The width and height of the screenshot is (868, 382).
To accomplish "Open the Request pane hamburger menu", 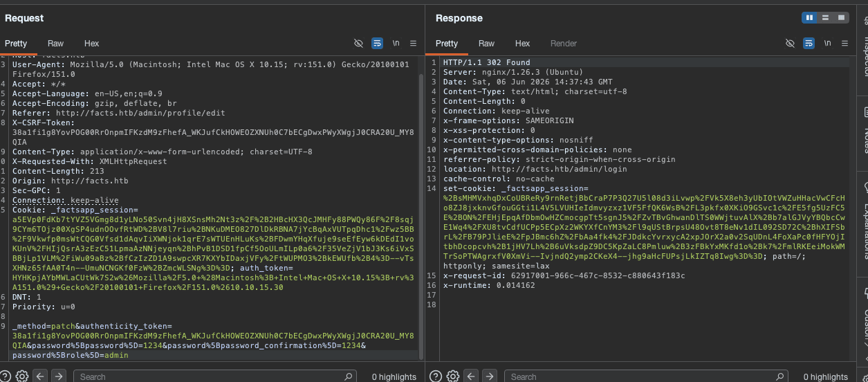I will [x=413, y=43].
